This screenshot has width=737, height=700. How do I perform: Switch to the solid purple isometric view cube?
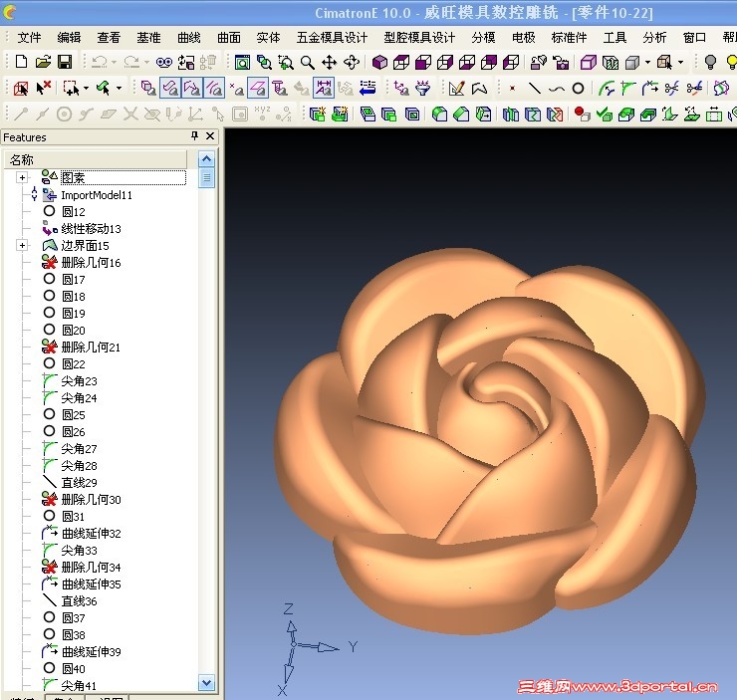click(379, 62)
